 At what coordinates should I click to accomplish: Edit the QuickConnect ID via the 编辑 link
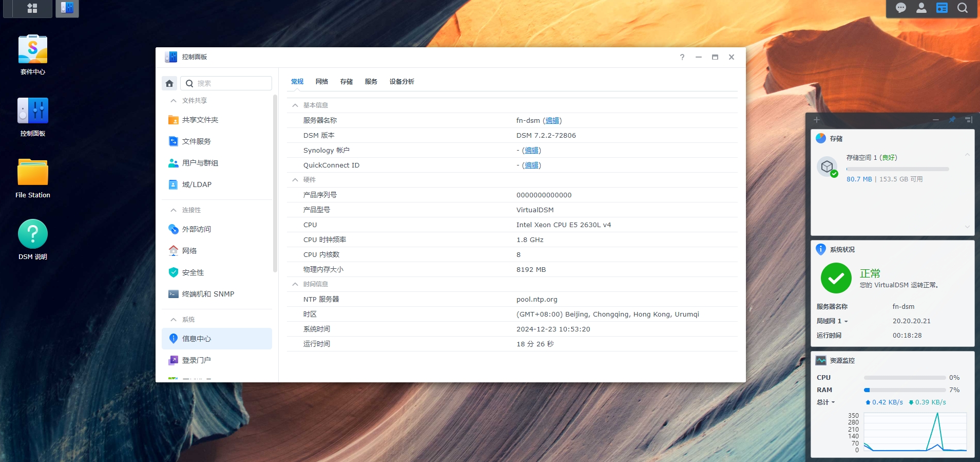pyautogui.click(x=532, y=165)
